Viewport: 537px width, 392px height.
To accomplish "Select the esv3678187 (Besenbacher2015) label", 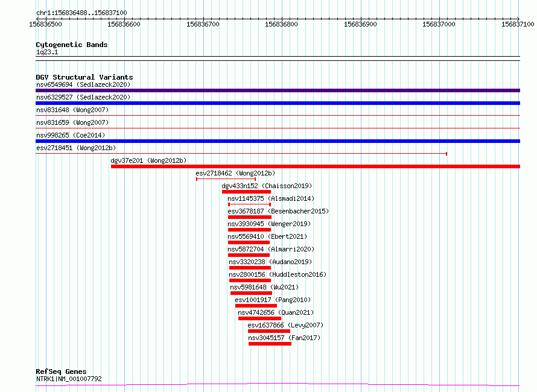I will (x=278, y=211).
